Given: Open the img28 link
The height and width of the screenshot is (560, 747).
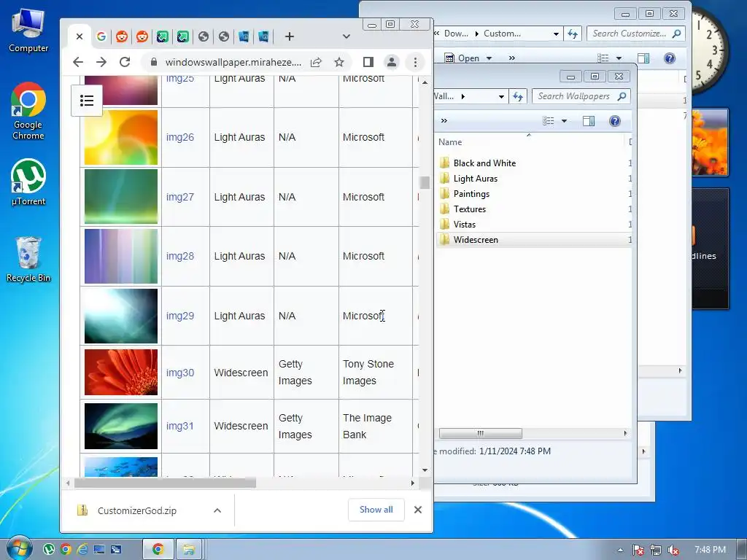Looking at the screenshot, I should [x=180, y=256].
